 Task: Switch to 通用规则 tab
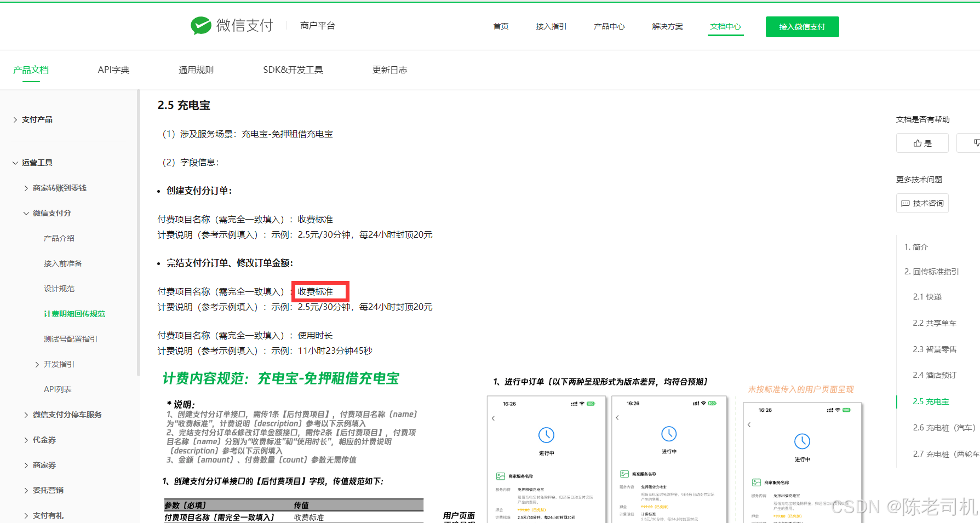(x=196, y=70)
